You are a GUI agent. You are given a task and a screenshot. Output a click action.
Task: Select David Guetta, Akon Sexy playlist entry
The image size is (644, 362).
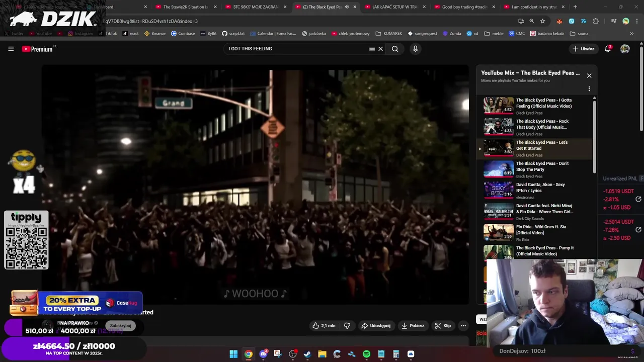click(535, 191)
